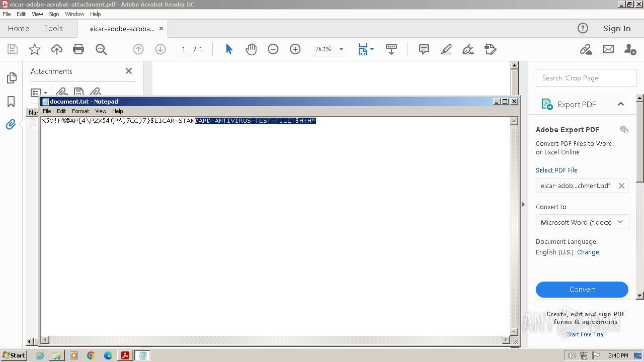The width and height of the screenshot is (644, 362).
Task: Copy Adobe Export PDF tool icon
Action: pos(624,130)
